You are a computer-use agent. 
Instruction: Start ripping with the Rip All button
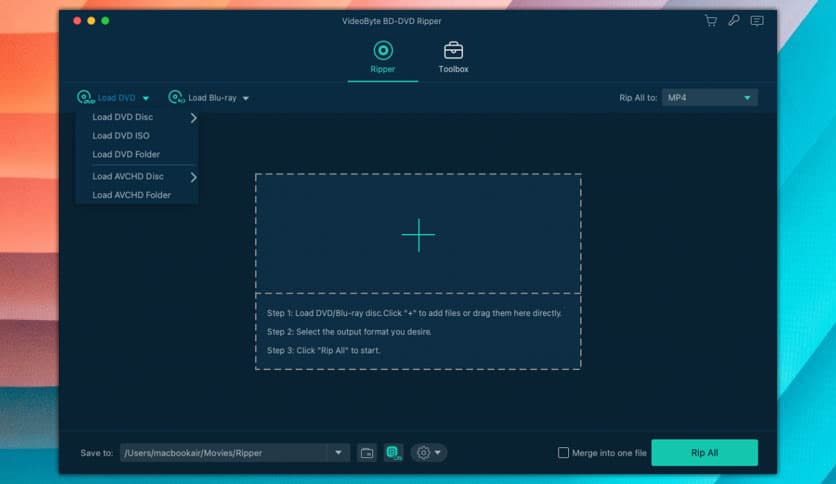pos(704,453)
